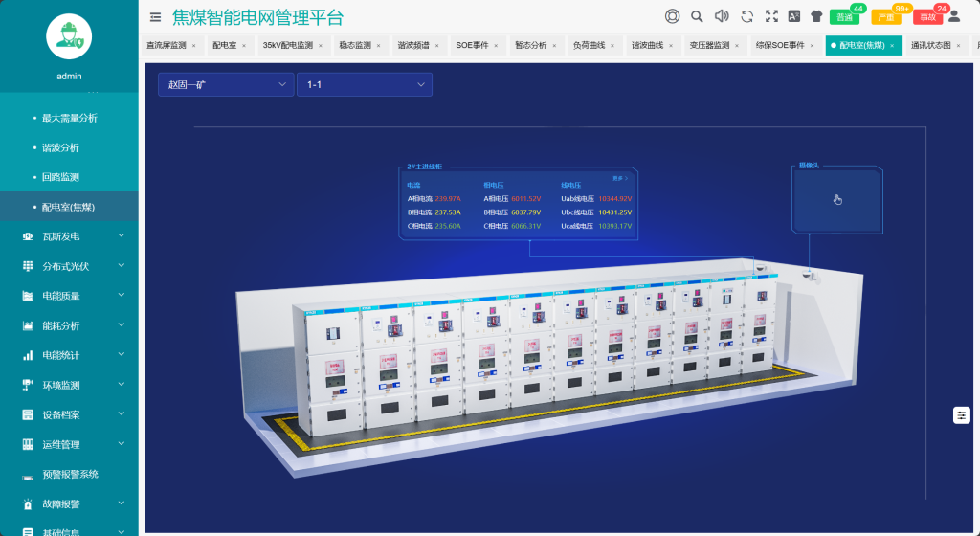
Task: Switch to the 负荷曲线 tab
Action: coord(593,46)
